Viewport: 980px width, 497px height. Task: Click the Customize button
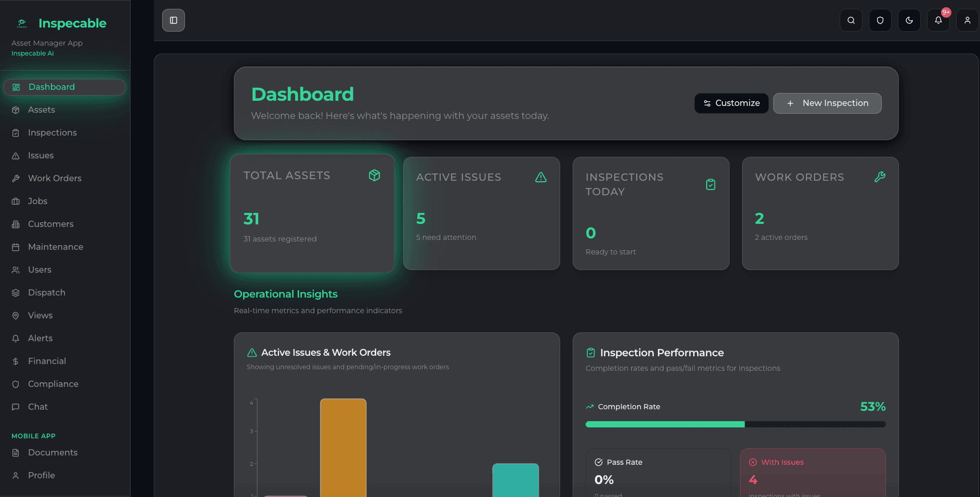tap(731, 103)
